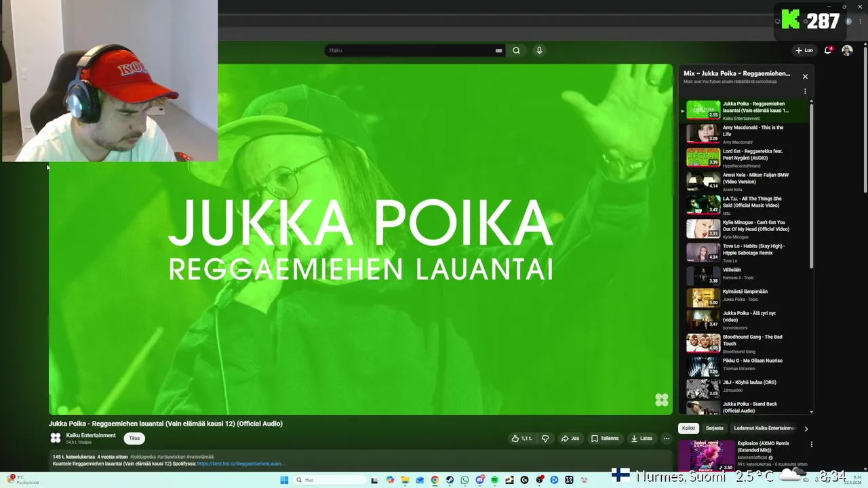Open more actions ellipsis beside Lataa
The image size is (868, 488).
[x=666, y=439]
